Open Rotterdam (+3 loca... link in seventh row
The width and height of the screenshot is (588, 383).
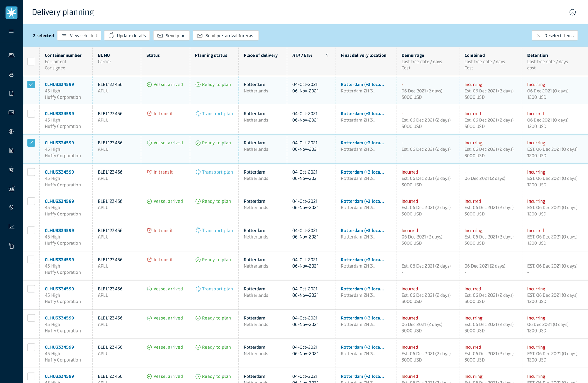click(x=362, y=260)
